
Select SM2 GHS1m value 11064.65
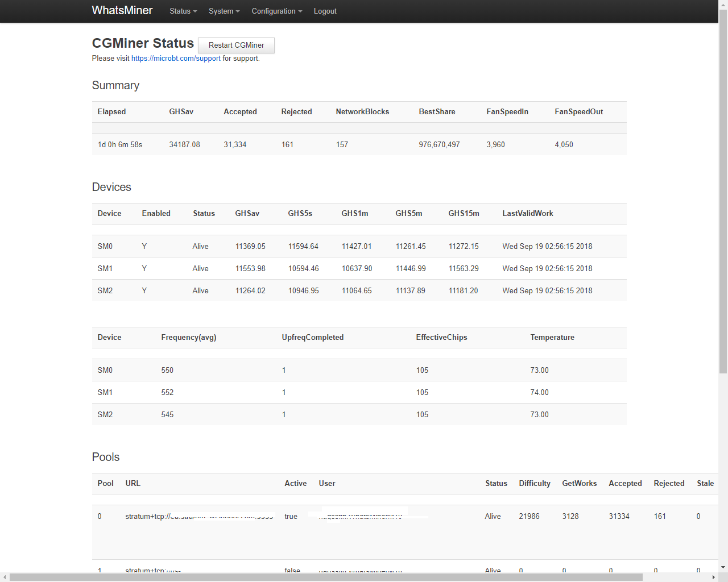pos(357,291)
